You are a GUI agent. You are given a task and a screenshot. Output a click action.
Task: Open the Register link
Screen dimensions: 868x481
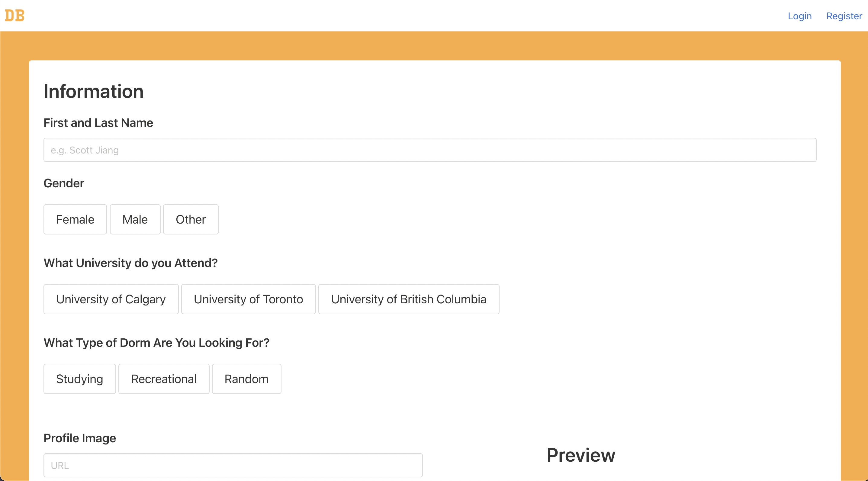844,16
